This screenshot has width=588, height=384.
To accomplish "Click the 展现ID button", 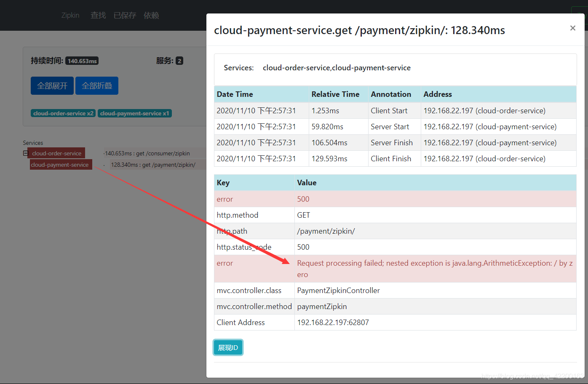I will coord(228,348).
